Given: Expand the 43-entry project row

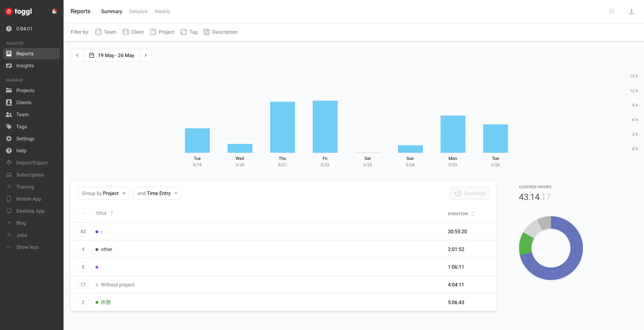Looking at the screenshot, I should pyautogui.click(x=83, y=232).
